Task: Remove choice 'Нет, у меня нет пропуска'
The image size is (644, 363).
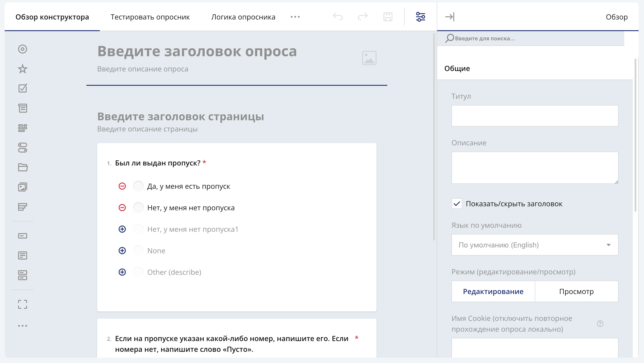Action: tap(122, 208)
